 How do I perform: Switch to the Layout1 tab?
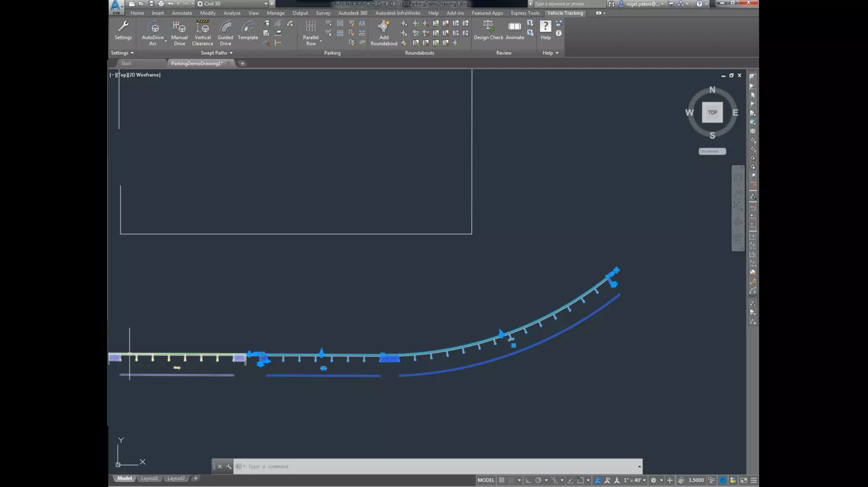click(149, 479)
